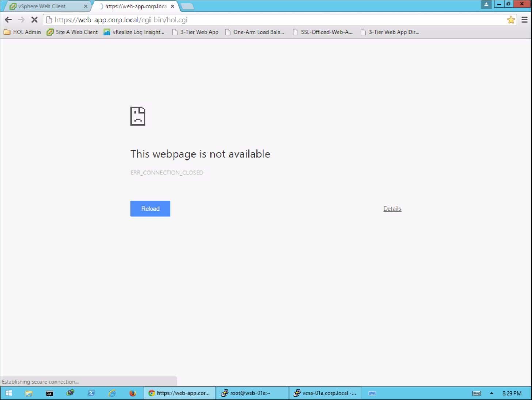532x400 pixels.
Task: Open the vRealize Log Insight bookmark
Action: (134, 32)
